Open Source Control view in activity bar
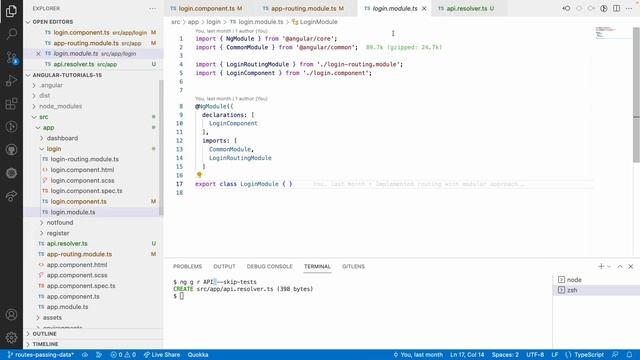The image size is (640, 360). [11, 57]
